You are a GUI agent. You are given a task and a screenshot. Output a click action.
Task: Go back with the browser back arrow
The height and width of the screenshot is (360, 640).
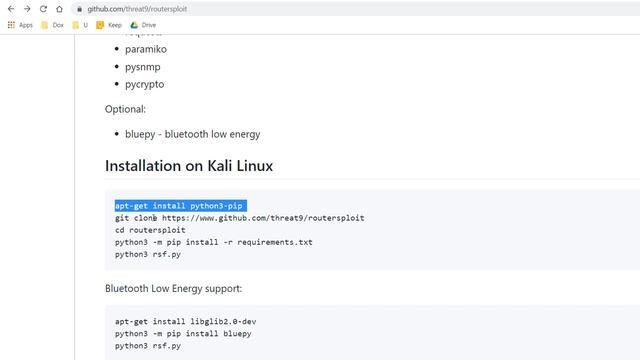pos(11,9)
